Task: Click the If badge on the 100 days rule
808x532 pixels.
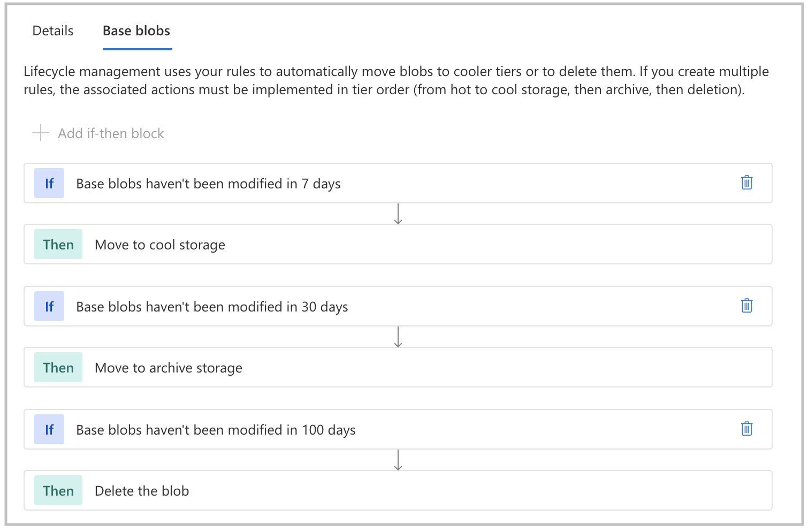Action: (x=49, y=430)
